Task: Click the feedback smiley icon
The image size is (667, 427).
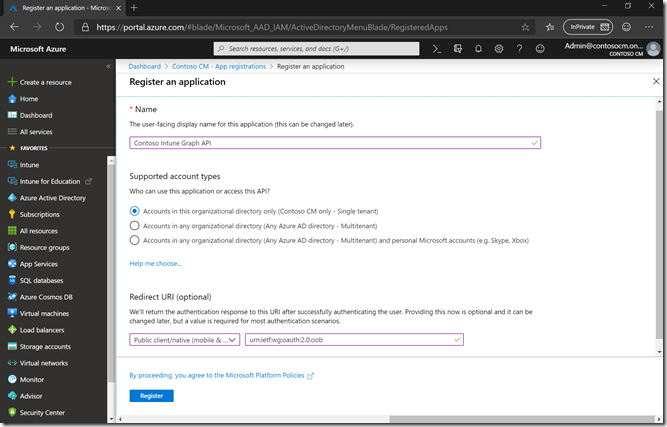Action: 541,48
